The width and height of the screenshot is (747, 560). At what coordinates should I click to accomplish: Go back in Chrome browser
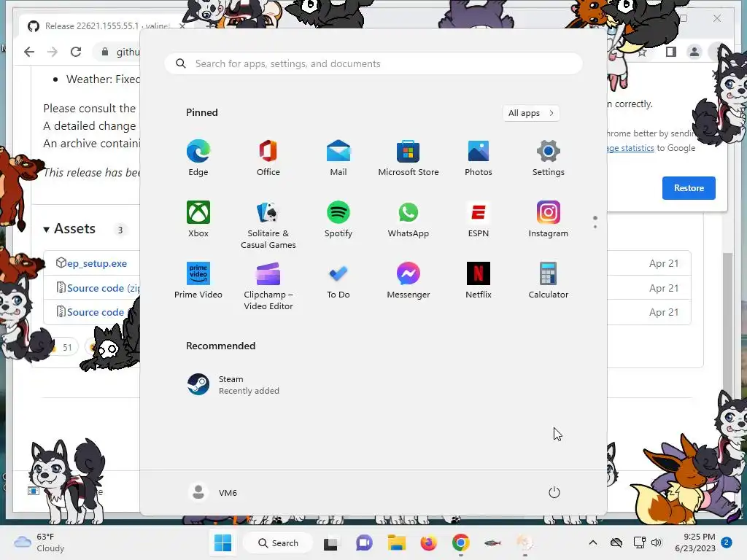click(x=29, y=52)
